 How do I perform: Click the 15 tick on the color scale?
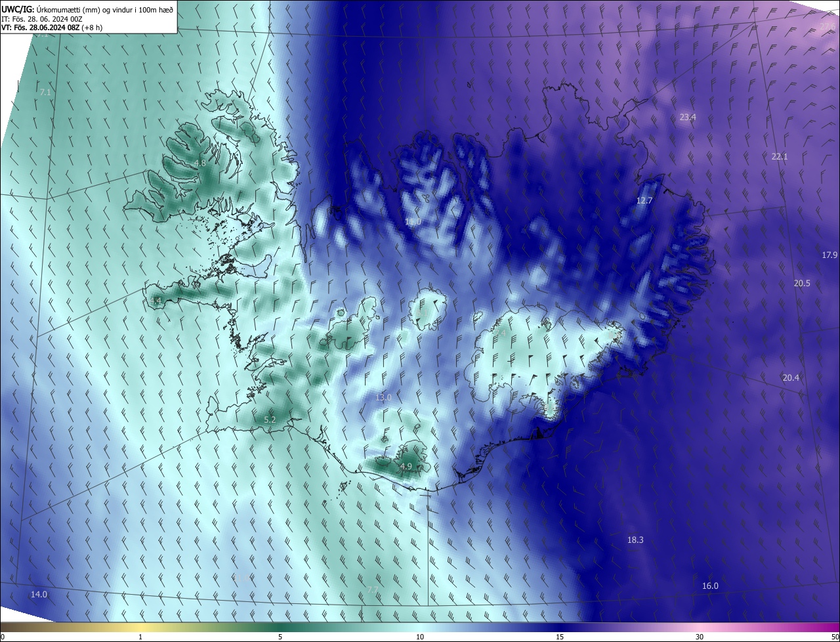click(560, 637)
